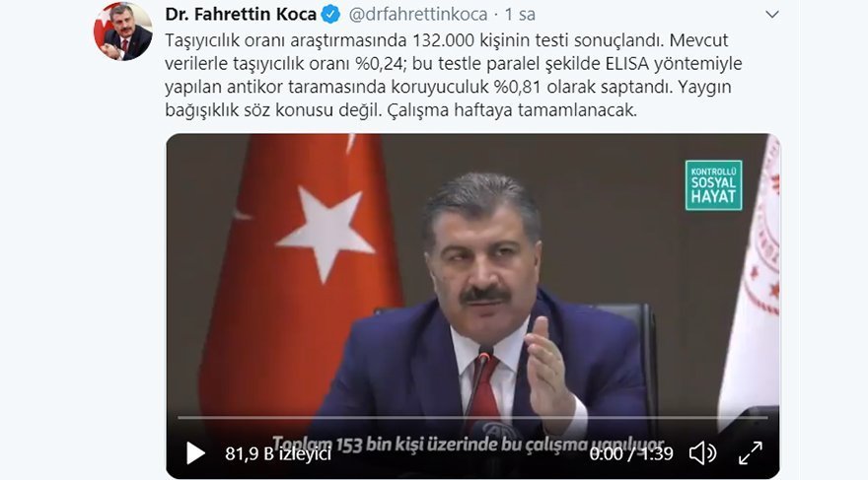Open the video in fullscreen mode
This screenshot has height=480, width=868.
751,453
